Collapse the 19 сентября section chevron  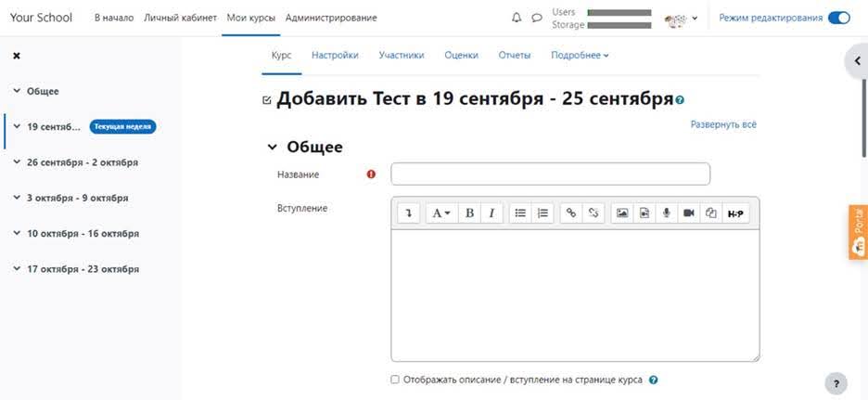17,126
